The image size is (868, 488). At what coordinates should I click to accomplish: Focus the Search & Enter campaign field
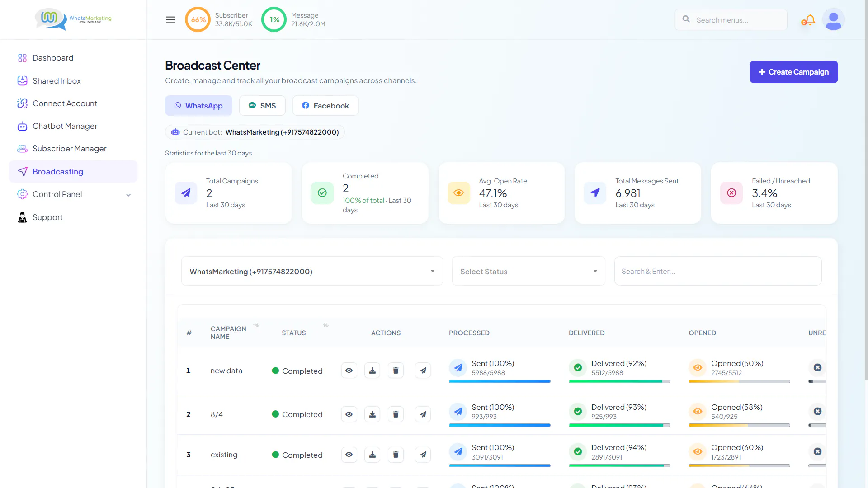pyautogui.click(x=718, y=271)
